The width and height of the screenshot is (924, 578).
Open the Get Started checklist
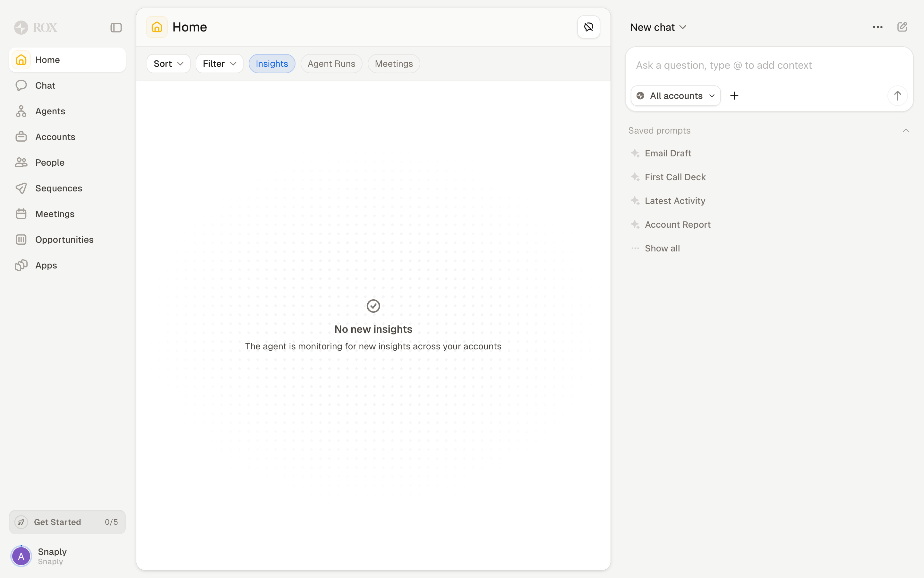click(67, 522)
